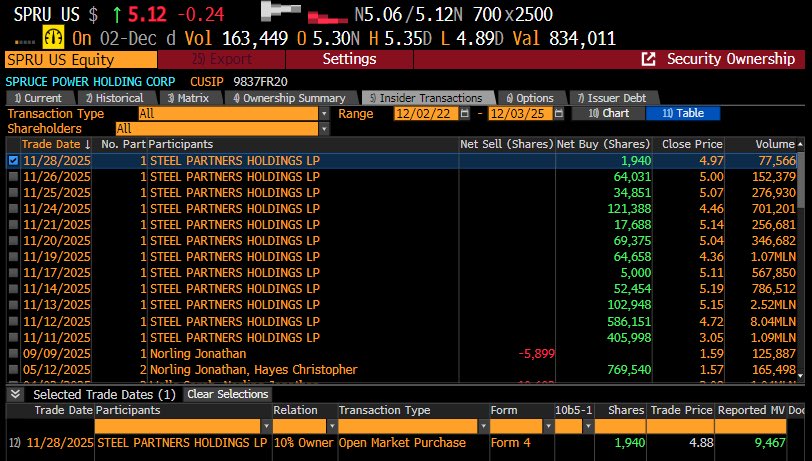Click the range end date field 12/03/25

520,113
